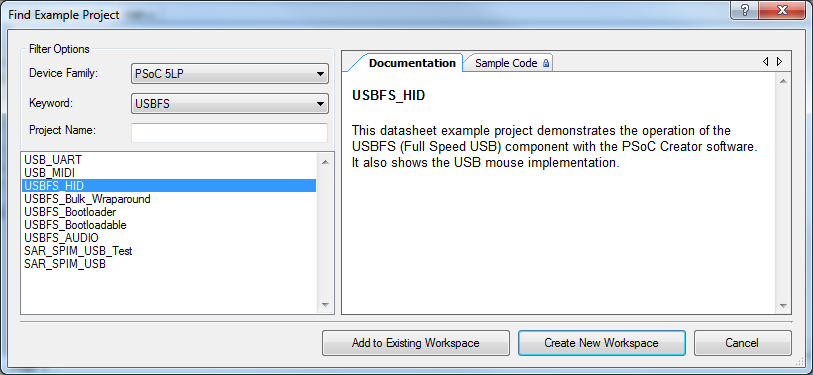
Task: Click the Create New Workspace button
Action: pyautogui.click(x=601, y=343)
